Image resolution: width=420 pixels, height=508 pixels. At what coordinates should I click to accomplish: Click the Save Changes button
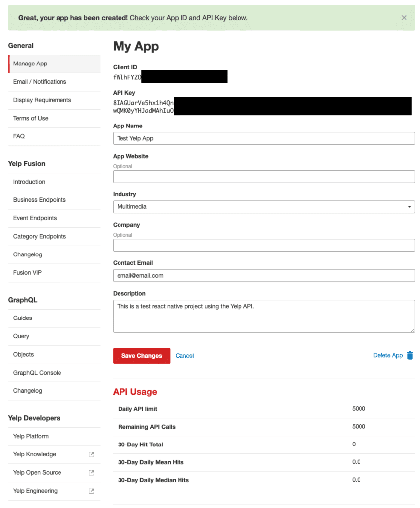coord(141,356)
